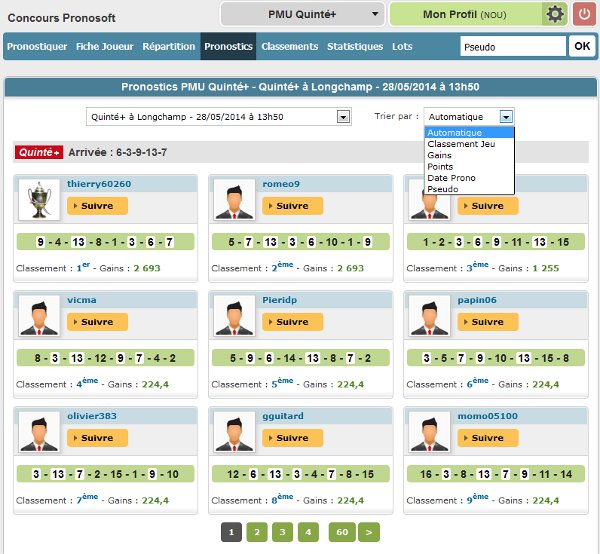Image resolution: width=600 pixels, height=554 pixels.
Task: Click thierry60260's trophy avatar
Action: point(39,200)
